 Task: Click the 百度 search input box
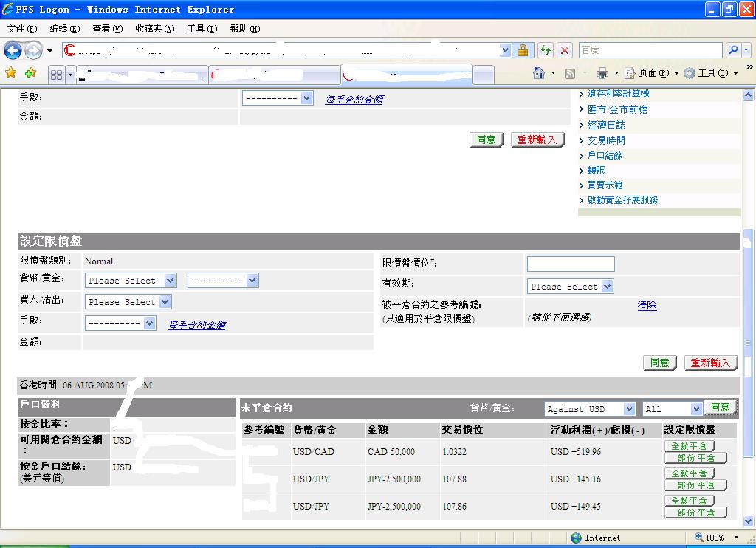650,49
